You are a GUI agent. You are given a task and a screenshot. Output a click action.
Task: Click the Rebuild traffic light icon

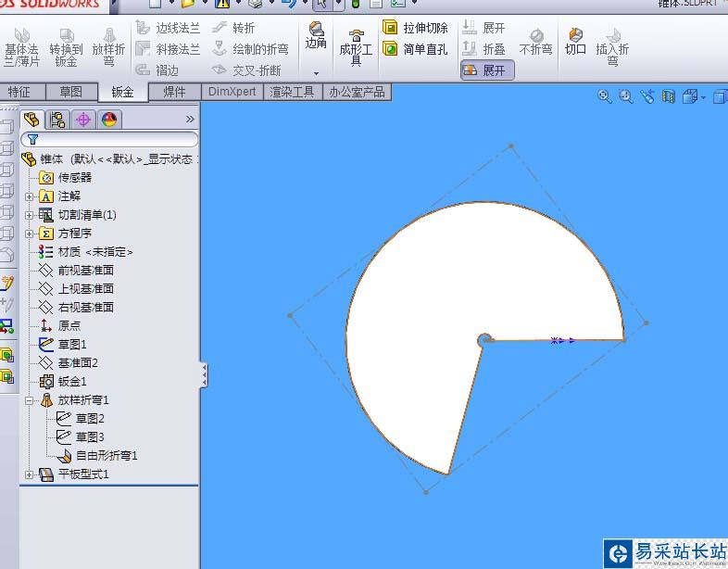(356, 4)
